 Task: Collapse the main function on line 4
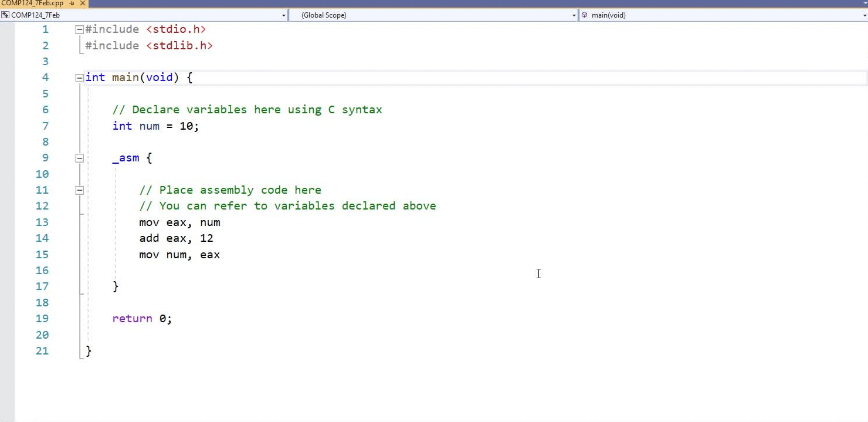click(79, 77)
